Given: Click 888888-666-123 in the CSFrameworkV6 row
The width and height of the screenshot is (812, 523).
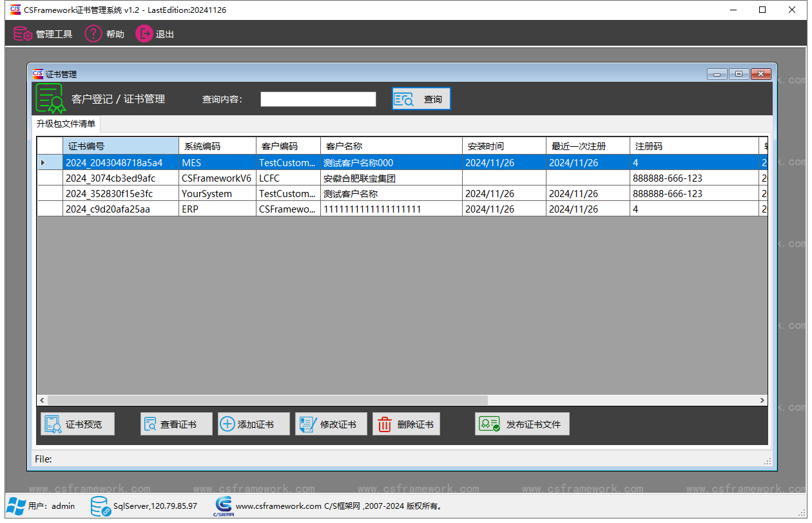Looking at the screenshot, I should 694,178.
